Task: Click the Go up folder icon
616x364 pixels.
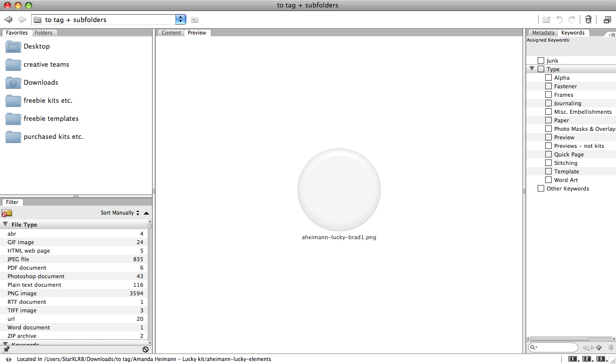Action: [x=194, y=20]
